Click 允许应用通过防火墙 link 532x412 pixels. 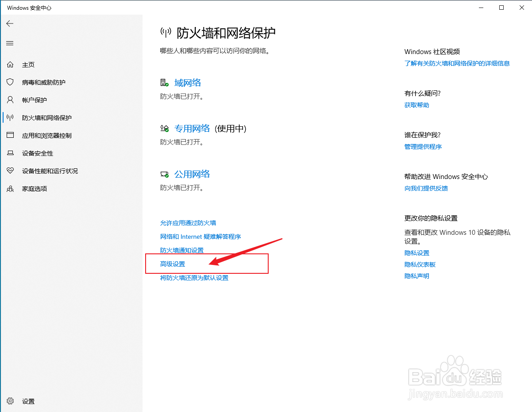[188, 223]
